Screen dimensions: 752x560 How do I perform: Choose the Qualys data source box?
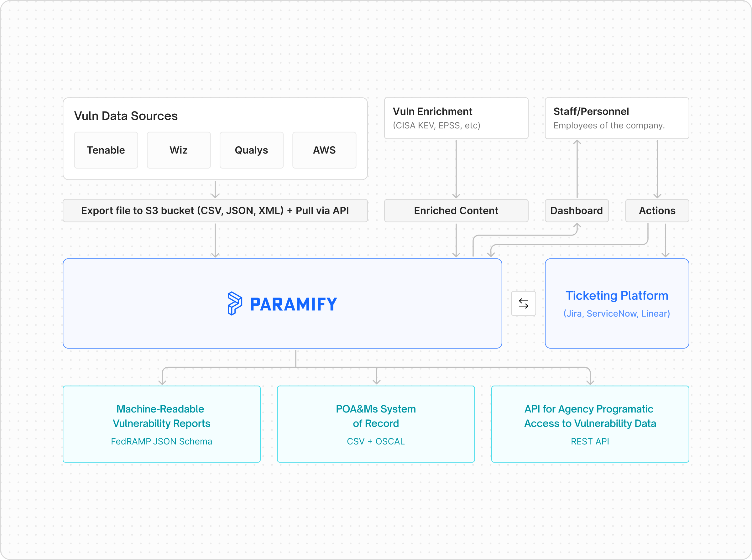[252, 150]
